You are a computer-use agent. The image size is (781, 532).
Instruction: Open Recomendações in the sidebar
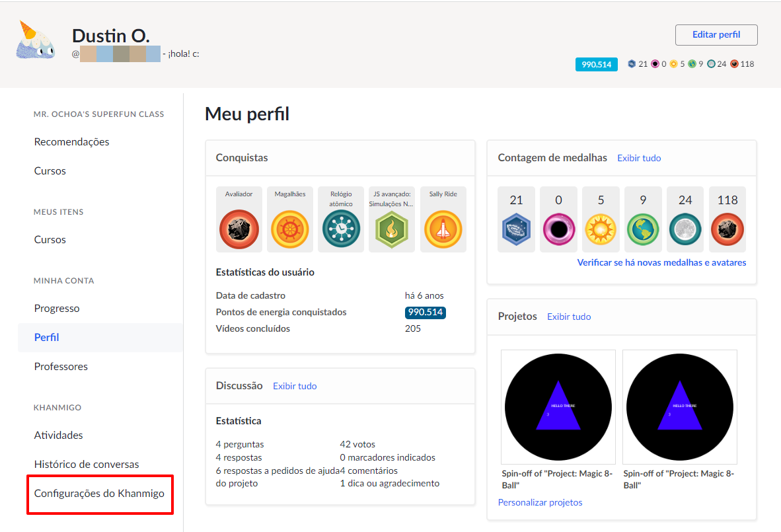pyautogui.click(x=72, y=142)
